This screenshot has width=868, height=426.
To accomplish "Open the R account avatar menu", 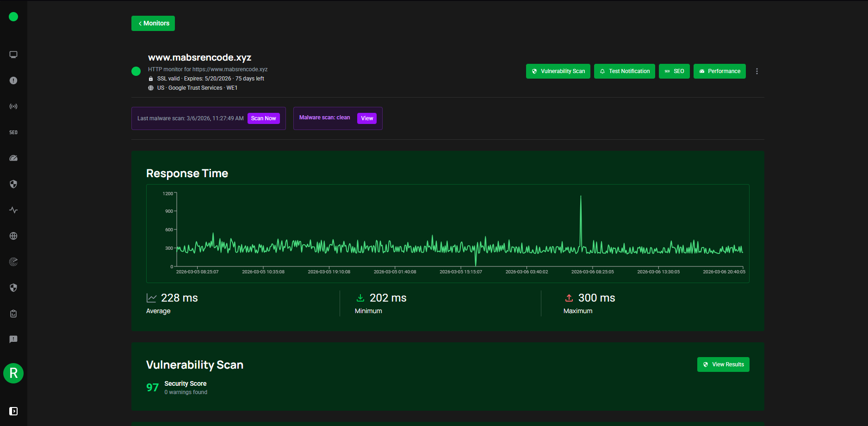I will pyautogui.click(x=13, y=373).
